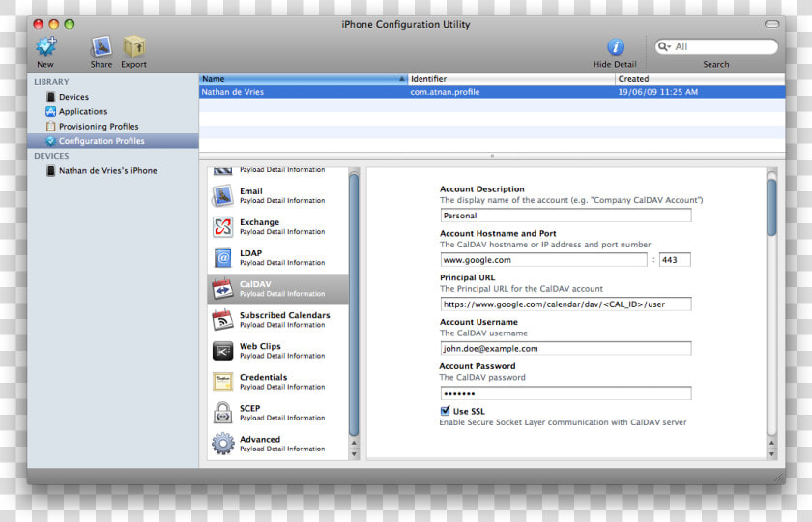Click the Export box icon
812x522 pixels.
point(134,46)
